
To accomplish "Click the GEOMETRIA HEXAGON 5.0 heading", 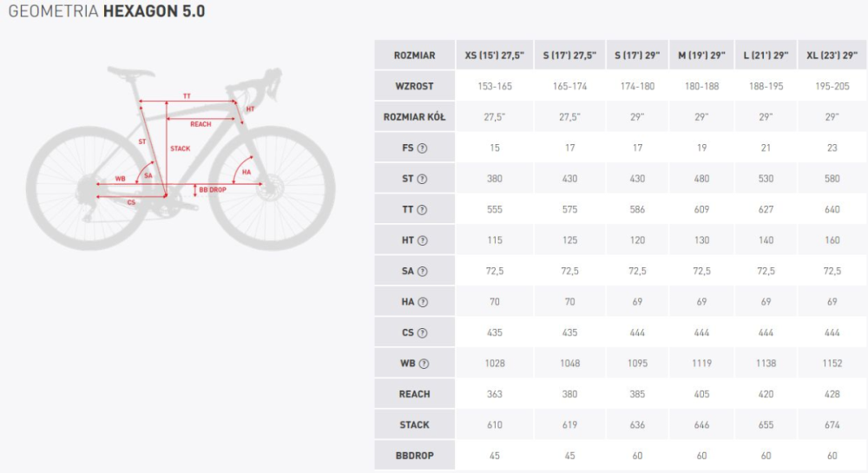I will pyautogui.click(x=107, y=12).
